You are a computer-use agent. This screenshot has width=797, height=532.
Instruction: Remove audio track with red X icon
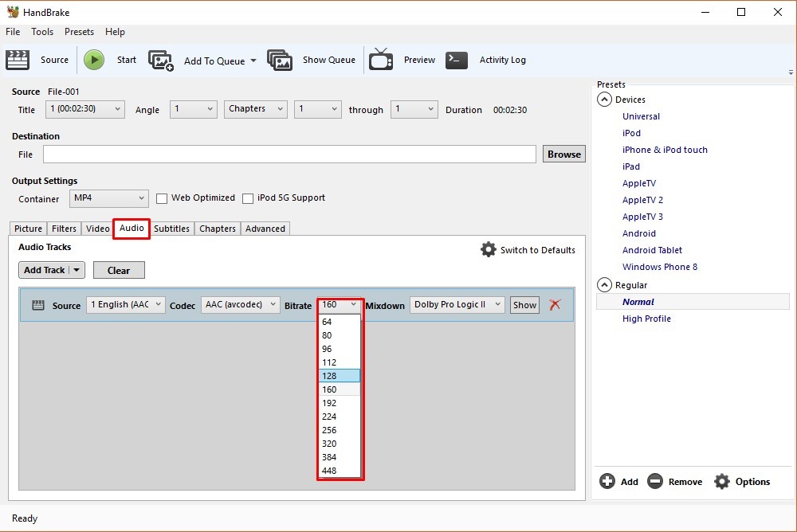click(556, 305)
